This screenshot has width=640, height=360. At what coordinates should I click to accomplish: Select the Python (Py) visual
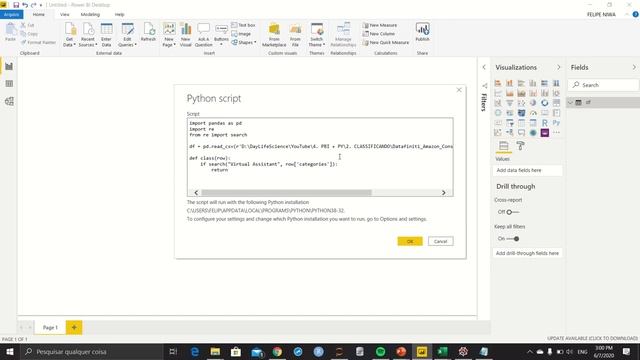556,122
